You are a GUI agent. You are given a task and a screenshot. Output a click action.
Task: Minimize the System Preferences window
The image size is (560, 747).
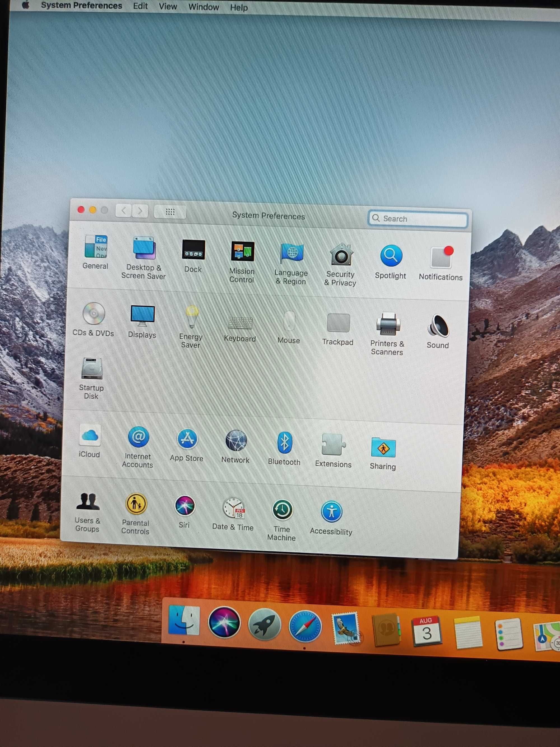(92, 210)
